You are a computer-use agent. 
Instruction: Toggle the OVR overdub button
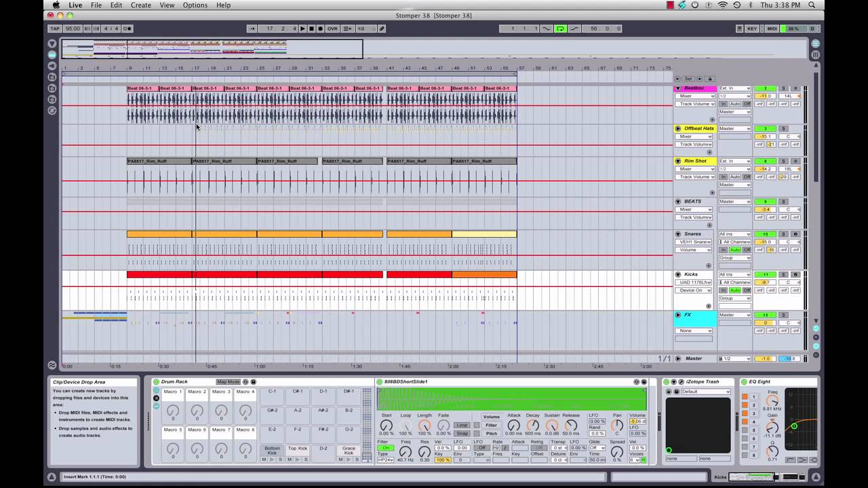tap(332, 28)
